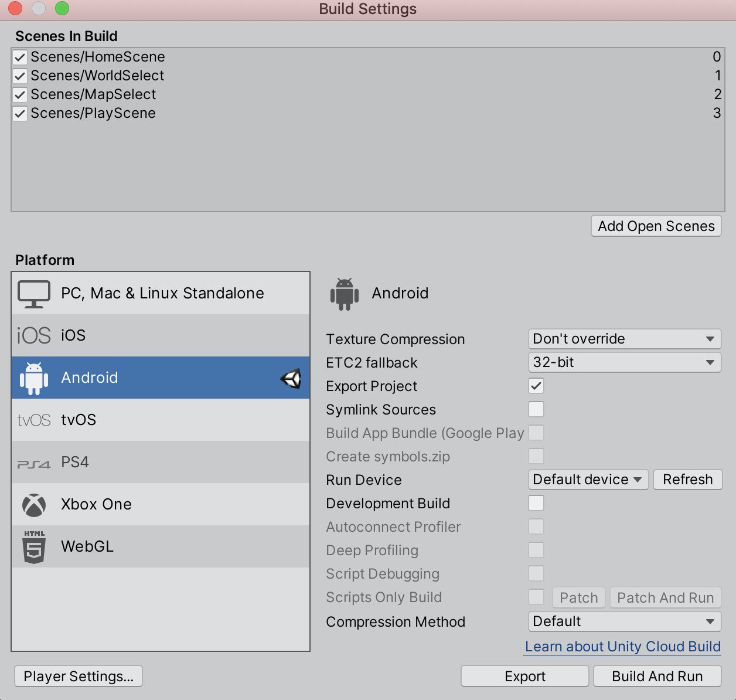Select the WebGL platform row

(x=161, y=546)
